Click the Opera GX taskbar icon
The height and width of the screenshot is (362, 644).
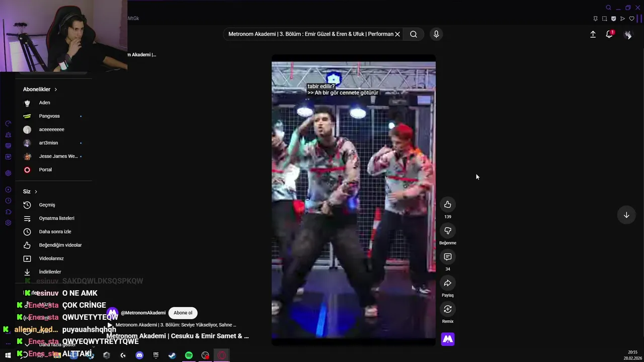click(221, 355)
